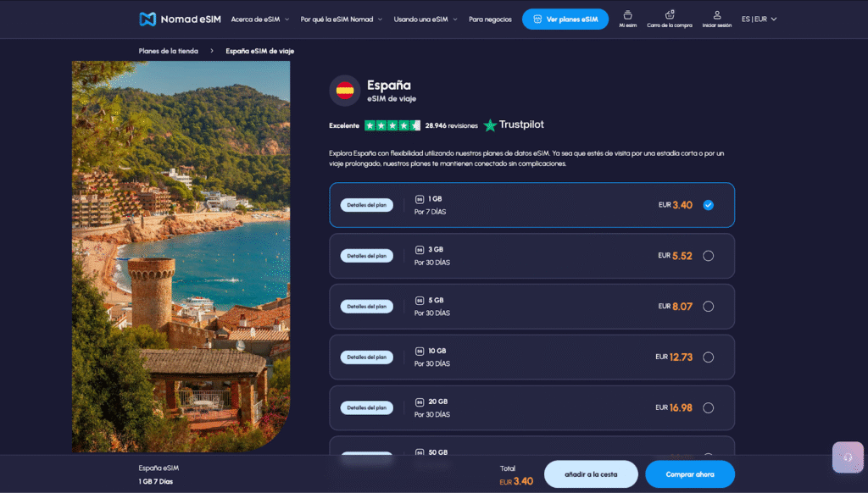Screen dimensions: 868x493
Task: Click the añadir a la cesta button
Action: (x=591, y=474)
